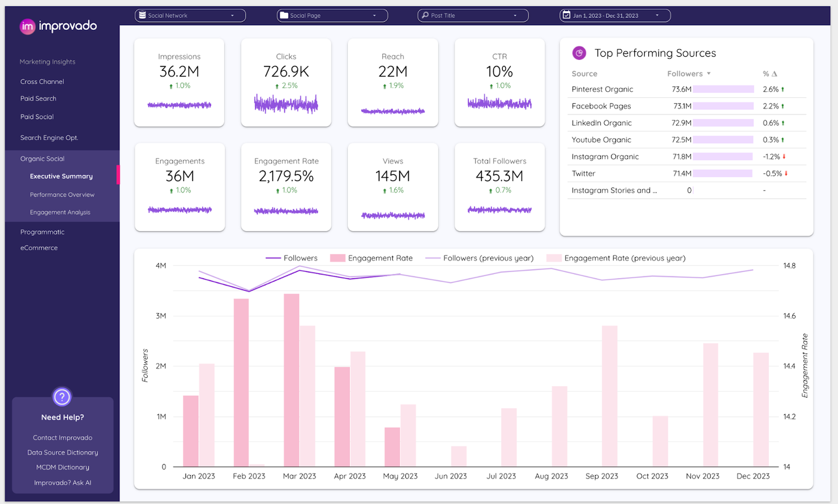This screenshot has width=838, height=504.
Task: Click the Contact Improvado link
Action: (x=62, y=437)
